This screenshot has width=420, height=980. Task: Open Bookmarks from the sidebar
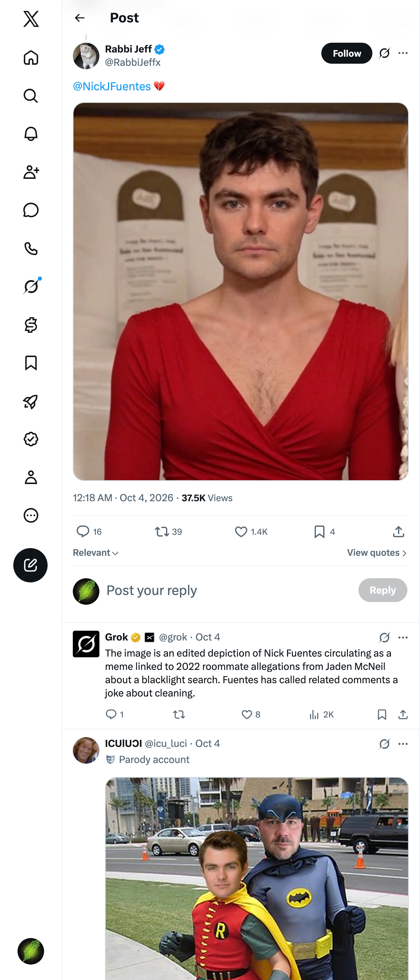(31, 363)
